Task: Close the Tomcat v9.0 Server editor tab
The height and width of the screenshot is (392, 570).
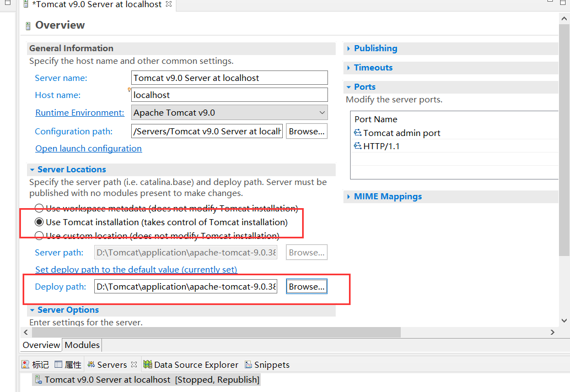Action: pos(169,4)
